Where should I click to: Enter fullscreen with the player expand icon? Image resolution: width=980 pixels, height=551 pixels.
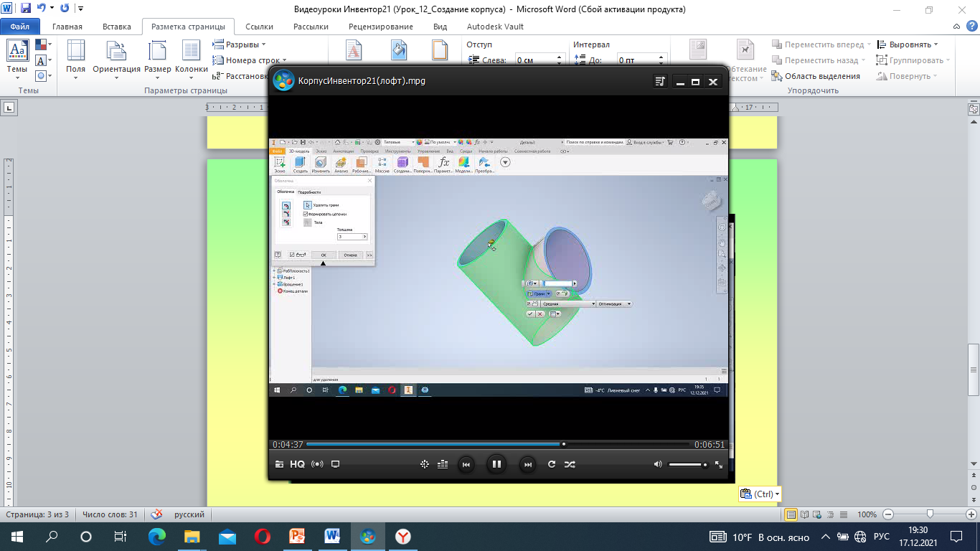[719, 465]
